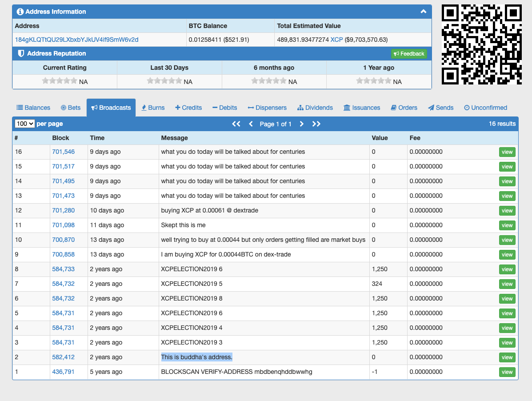This screenshot has width=532, height=401.
Task: Click the QR code image
Action: pos(481,44)
